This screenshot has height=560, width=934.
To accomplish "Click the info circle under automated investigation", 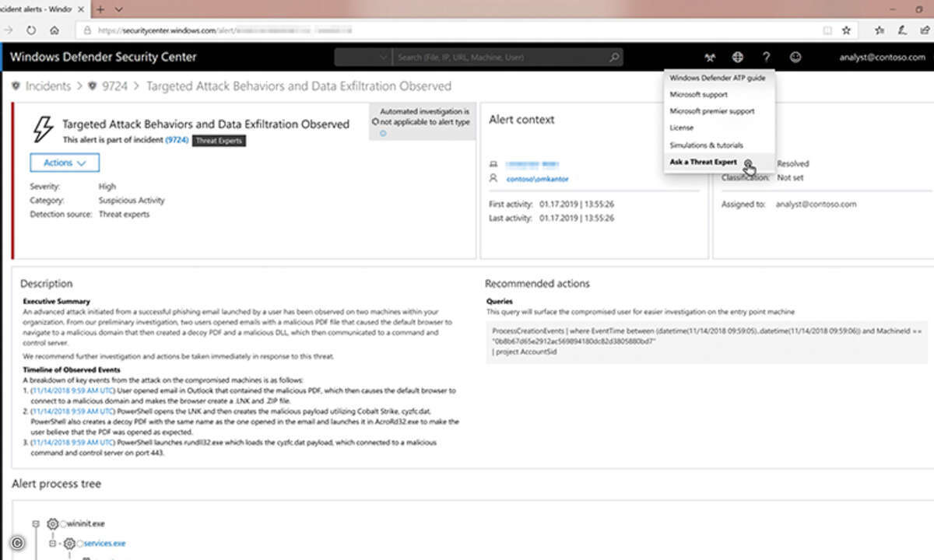I will tap(383, 133).
